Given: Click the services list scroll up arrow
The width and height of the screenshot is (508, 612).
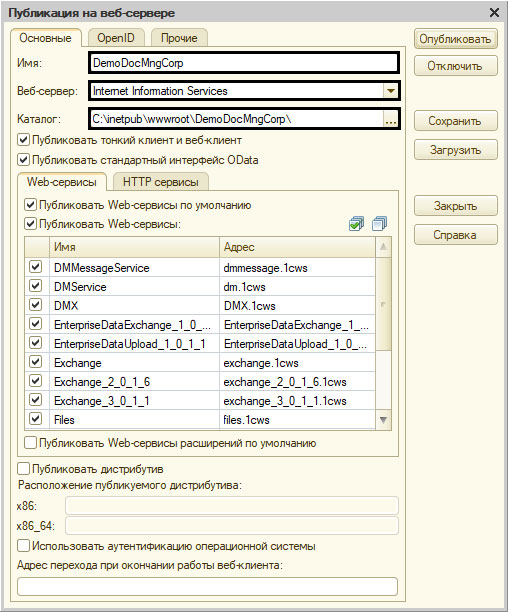Looking at the screenshot, I should click(384, 247).
